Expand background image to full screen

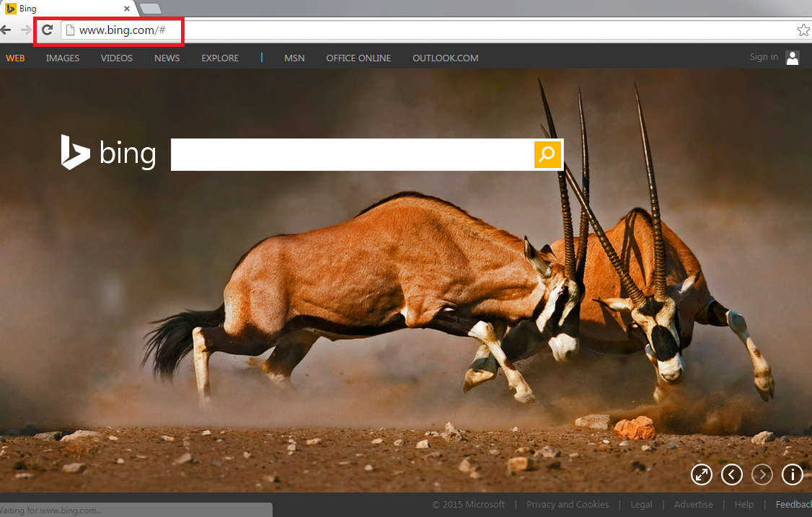coord(701,474)
